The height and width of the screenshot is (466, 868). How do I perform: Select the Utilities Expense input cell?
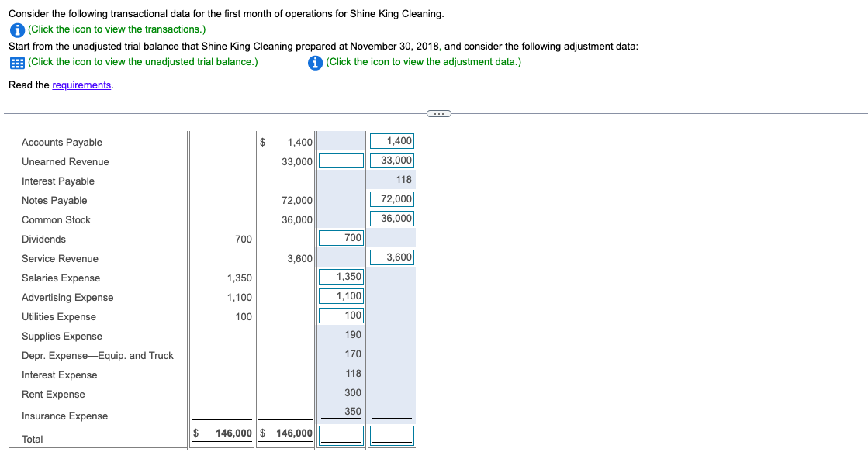(341, 316)
